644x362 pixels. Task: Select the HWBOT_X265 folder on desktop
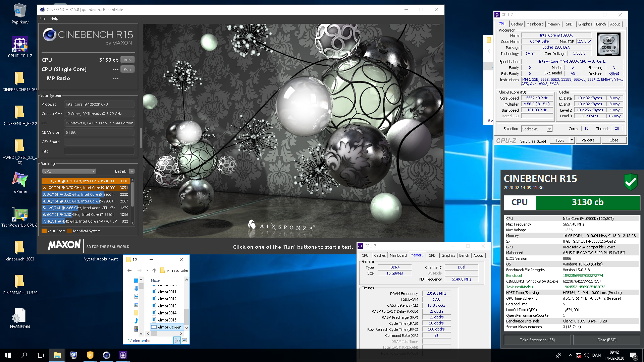19,151
